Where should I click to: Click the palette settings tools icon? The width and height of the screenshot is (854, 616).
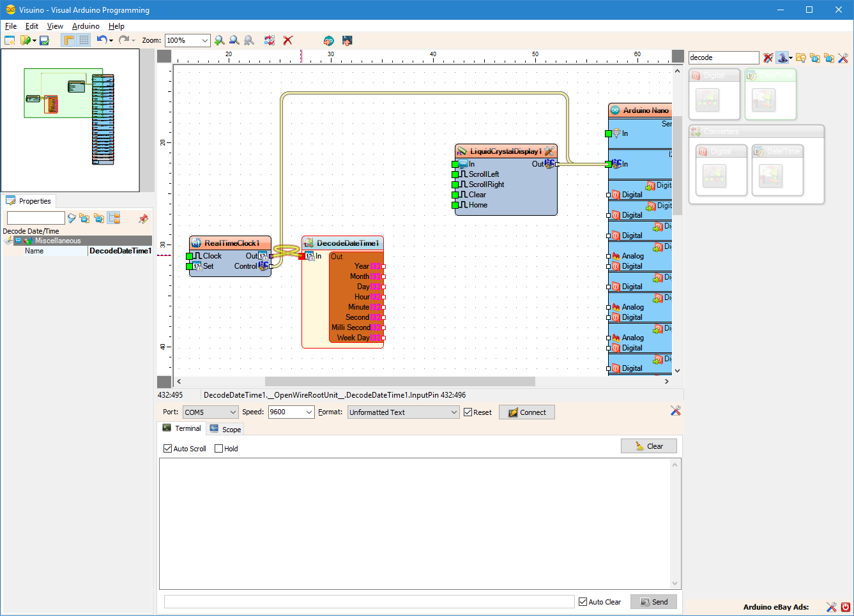[x=843, y=57]
